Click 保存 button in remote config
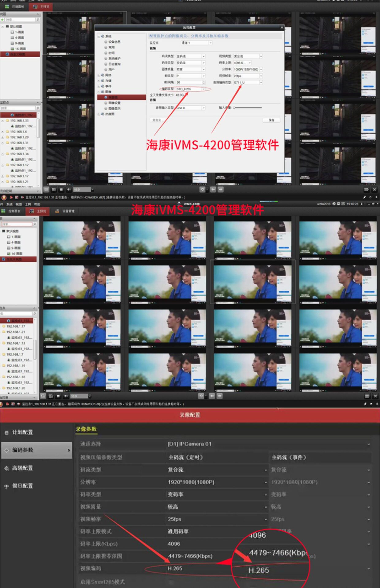Viewport: 380px width, 588px height. 271,120
